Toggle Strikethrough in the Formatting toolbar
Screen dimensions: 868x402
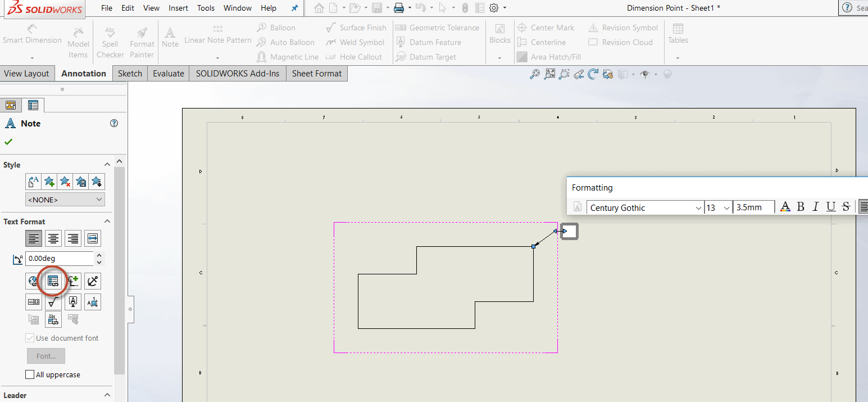(x=846, y=207)
